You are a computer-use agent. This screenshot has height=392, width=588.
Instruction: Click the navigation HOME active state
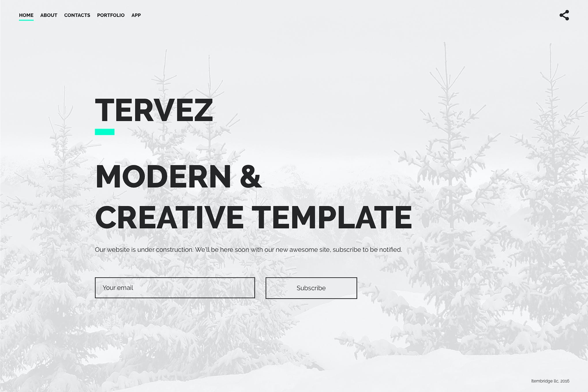click(25, 15)
